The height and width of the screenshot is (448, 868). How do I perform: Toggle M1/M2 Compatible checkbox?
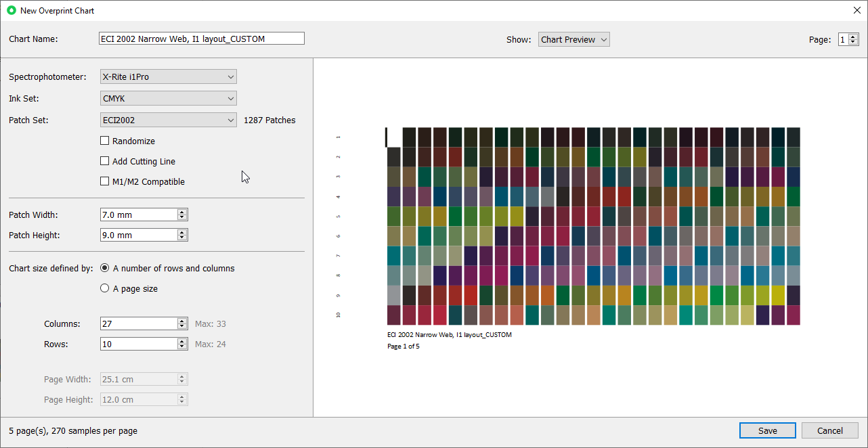click(105, 181)
